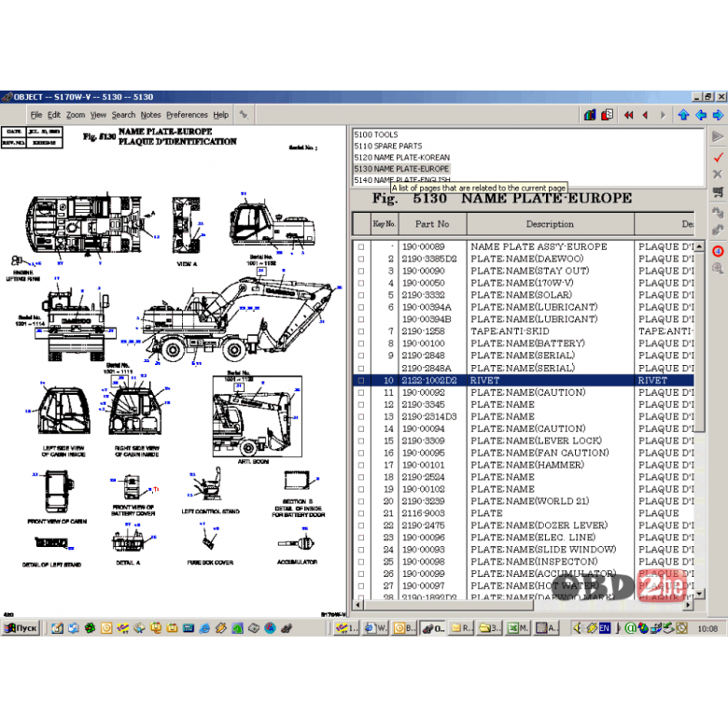This screenshot has width=728, height=728.
Task: Open the Preferences menu
Action: tap(187, 115)
